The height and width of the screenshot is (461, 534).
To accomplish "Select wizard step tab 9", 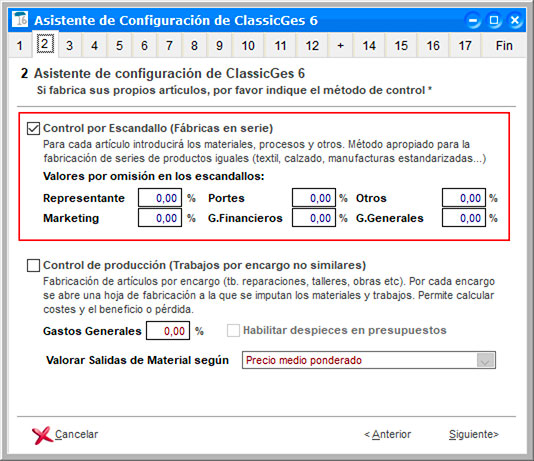I will tap(219, 46).
